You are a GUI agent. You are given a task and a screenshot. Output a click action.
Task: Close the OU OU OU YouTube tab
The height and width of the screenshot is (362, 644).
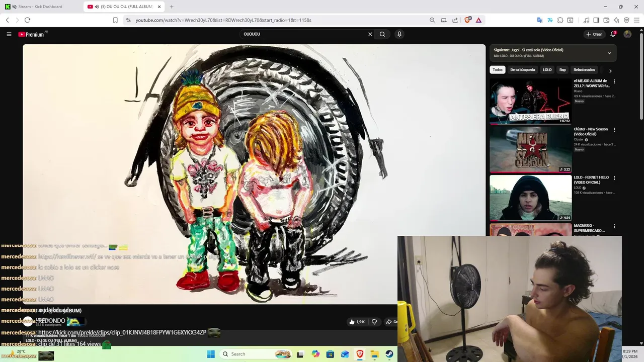tap(159, 7)
